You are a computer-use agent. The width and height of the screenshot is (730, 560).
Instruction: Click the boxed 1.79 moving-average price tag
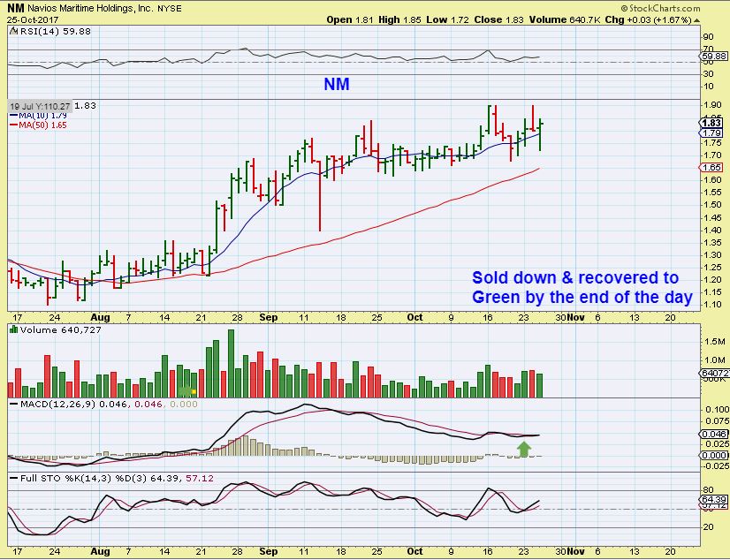712,133
